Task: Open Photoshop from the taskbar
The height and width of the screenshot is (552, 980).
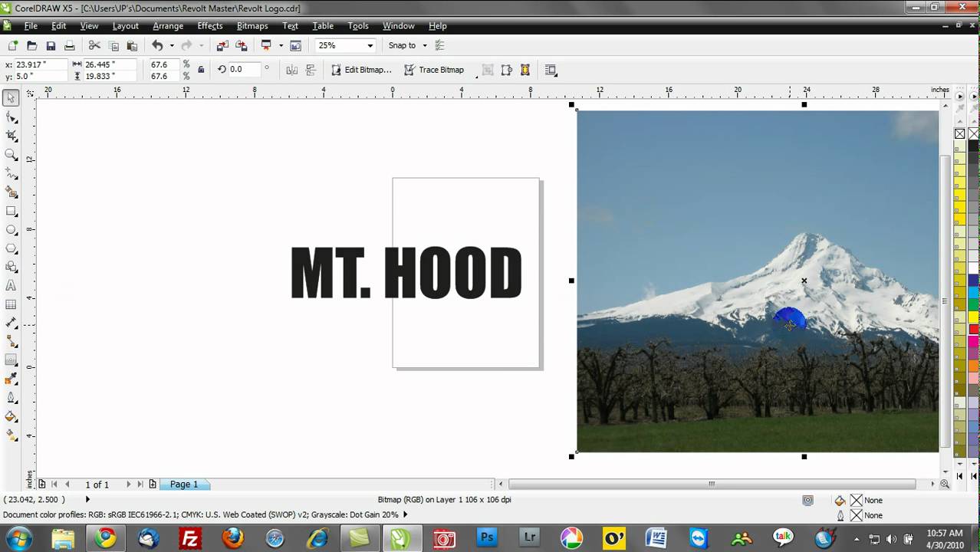Action: [487, 538]
